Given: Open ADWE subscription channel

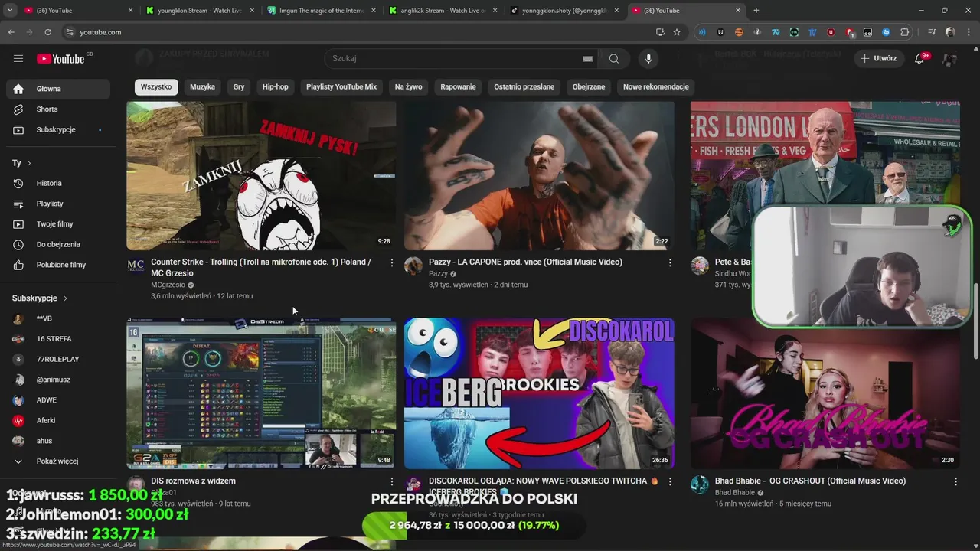Looking at the screenshot, I should coord(58,400).
